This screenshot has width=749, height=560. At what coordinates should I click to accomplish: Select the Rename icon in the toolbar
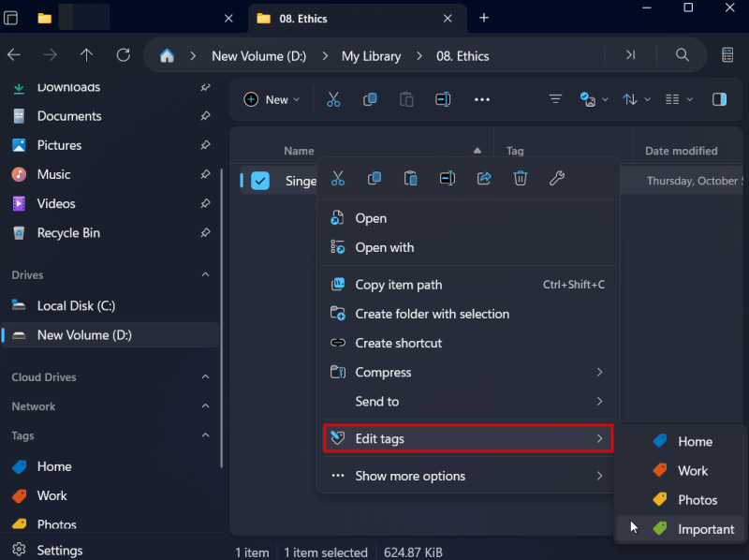pos(443,99)
